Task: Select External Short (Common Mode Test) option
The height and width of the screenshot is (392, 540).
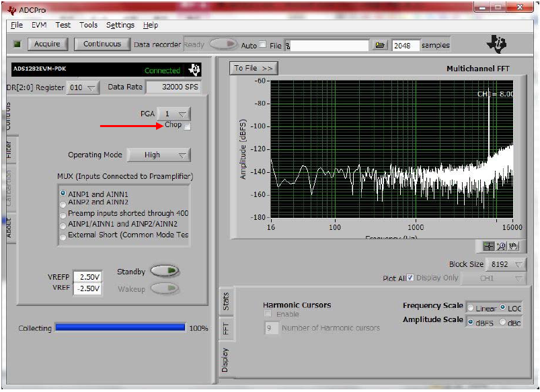Action: click(x=63, y=237)
